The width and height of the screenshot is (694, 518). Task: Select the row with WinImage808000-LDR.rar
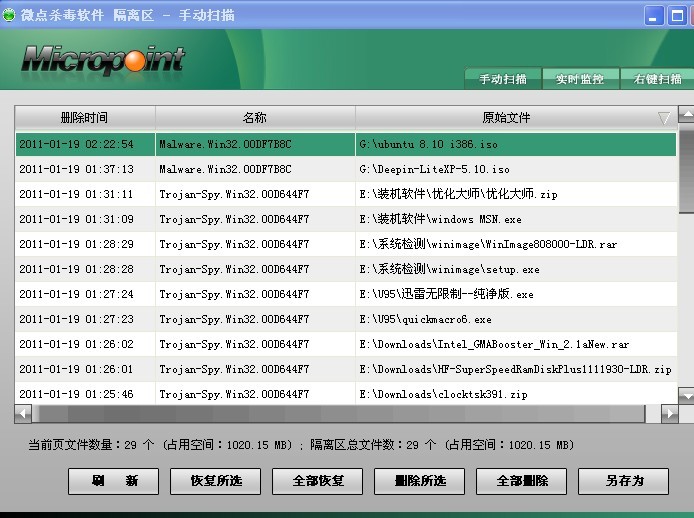pyautogui.click(x=346, y=244)
